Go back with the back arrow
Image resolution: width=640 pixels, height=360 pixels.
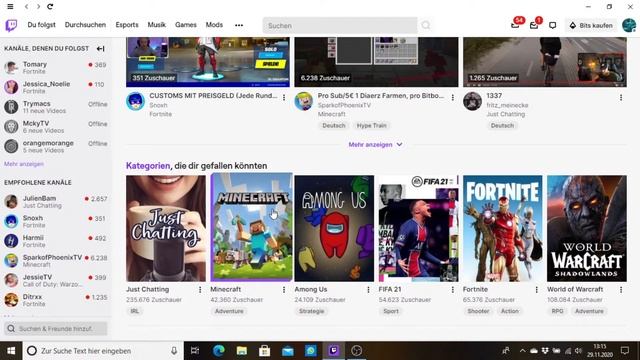tap(27, 7)
